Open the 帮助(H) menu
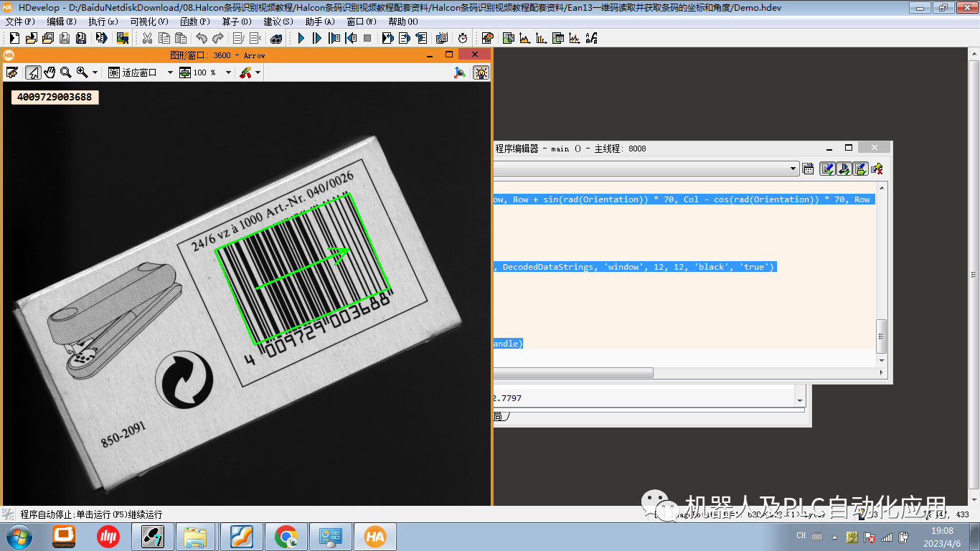 403,22
